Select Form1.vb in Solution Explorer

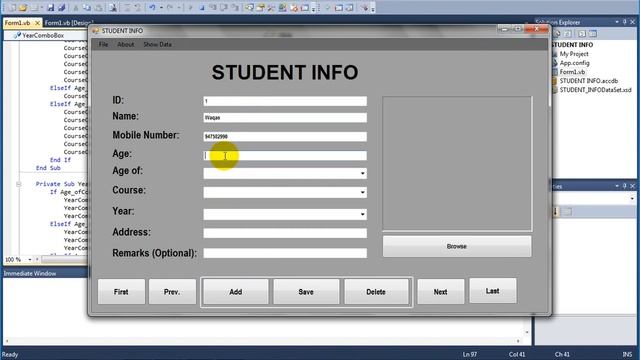pos(572,72)
